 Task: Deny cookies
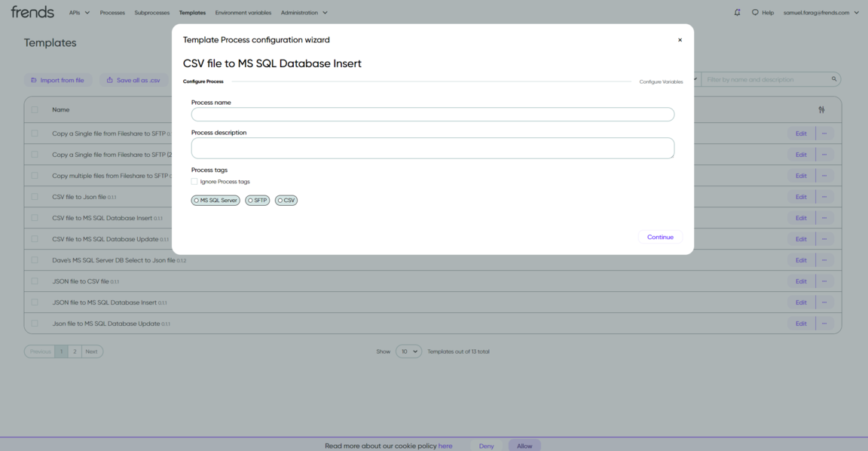tap(487, 446)
